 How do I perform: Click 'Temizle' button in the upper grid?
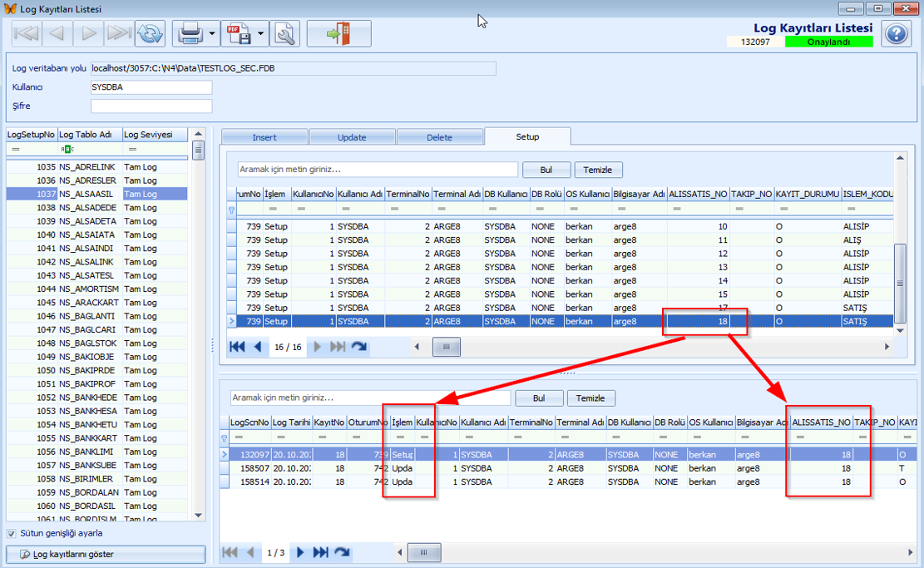coord(598,170)
